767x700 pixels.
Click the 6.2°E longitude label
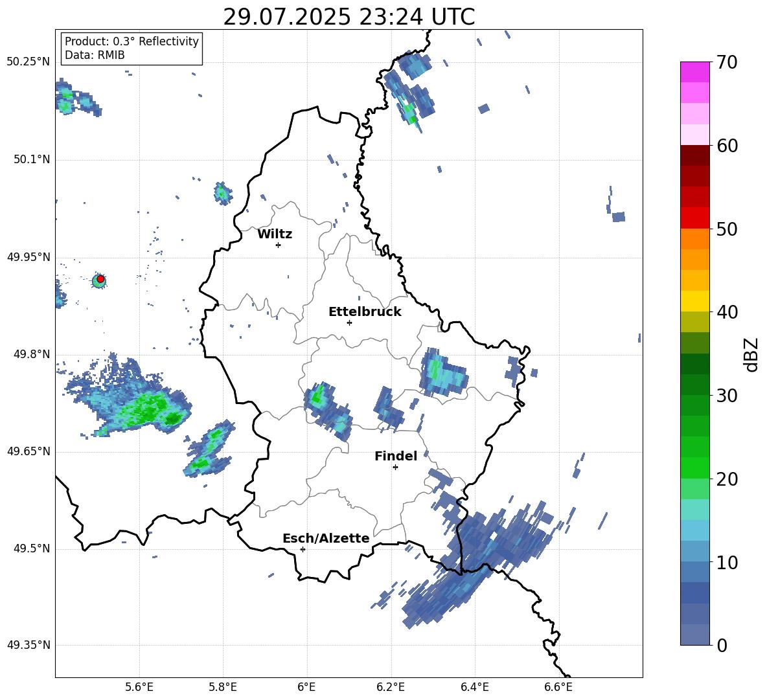pyautogui.click(x=391, y=687)
